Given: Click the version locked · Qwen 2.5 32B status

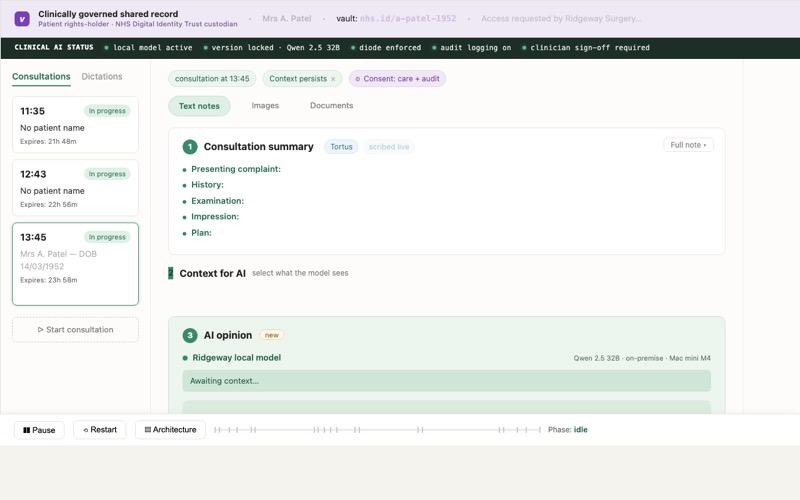Looking at the screenshot, I should coord(271,47).
